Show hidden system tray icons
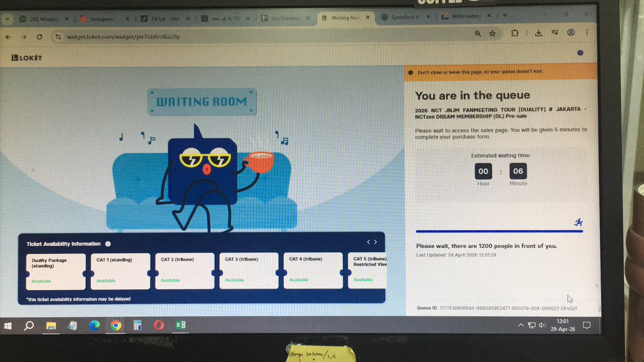644x362 pixels. pyautogui.click(x=521, y=326)
